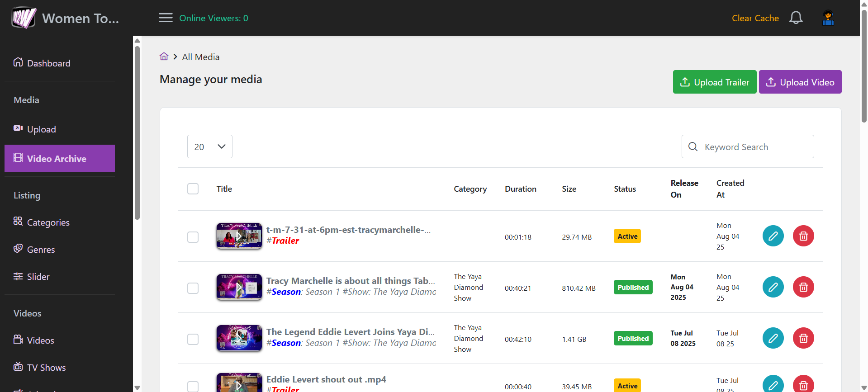Click the Women To... logo image
Screen dimensions: 868x392
24,18
